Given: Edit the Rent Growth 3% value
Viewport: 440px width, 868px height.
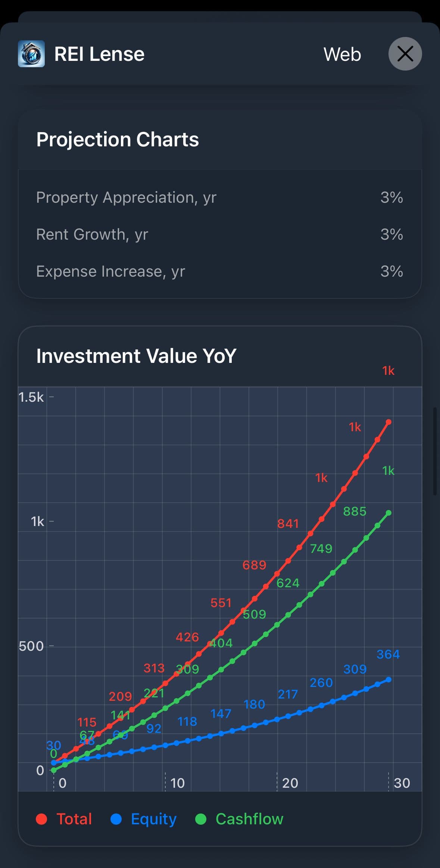Looking at the screenshot, I should (x=391, y=234).
